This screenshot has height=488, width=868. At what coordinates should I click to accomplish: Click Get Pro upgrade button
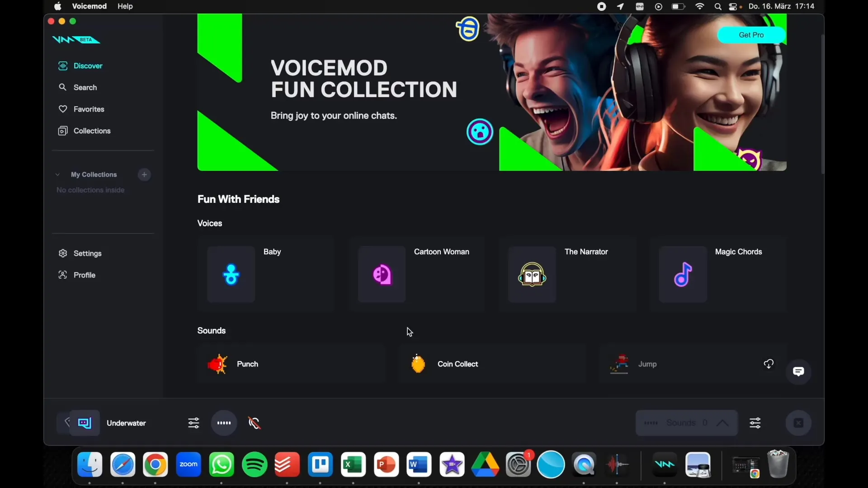[x=751, y=34]
